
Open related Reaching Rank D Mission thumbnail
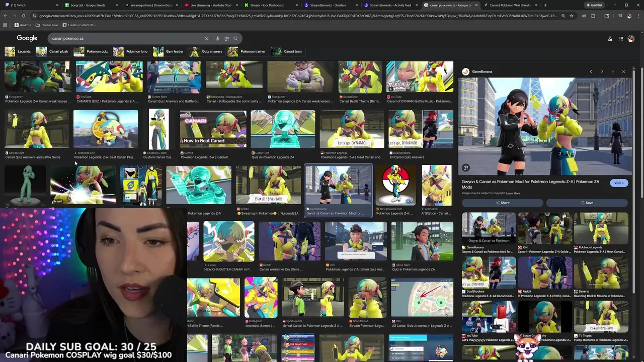point(601,273)
